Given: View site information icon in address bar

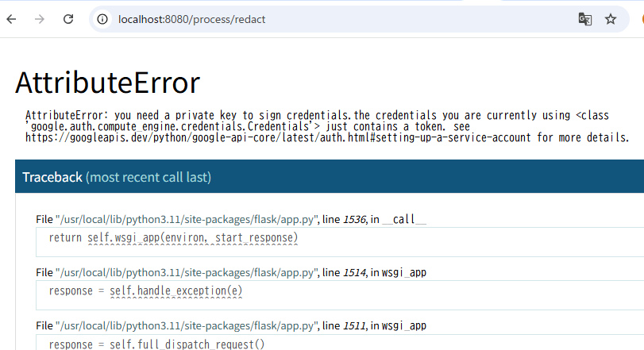Looking at the screenshot, I should pyautogui.click(x=103, y=19).
